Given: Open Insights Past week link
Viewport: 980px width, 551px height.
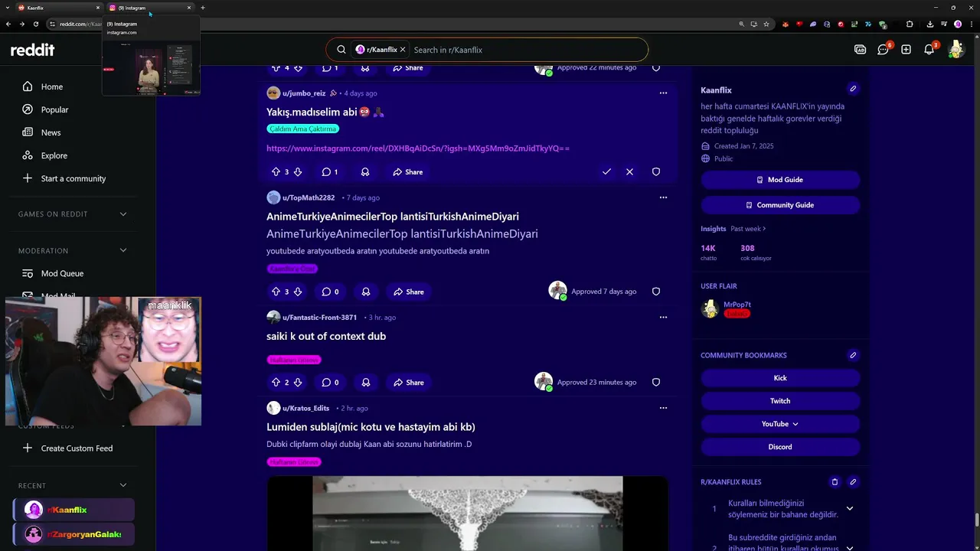Looking at the screenshot, I should point(748,229).
